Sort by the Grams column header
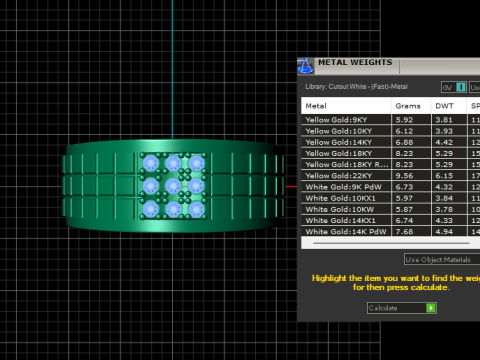The height and width of the screenshot is (360, 480). pyautogui.click(x=411, y=106)
